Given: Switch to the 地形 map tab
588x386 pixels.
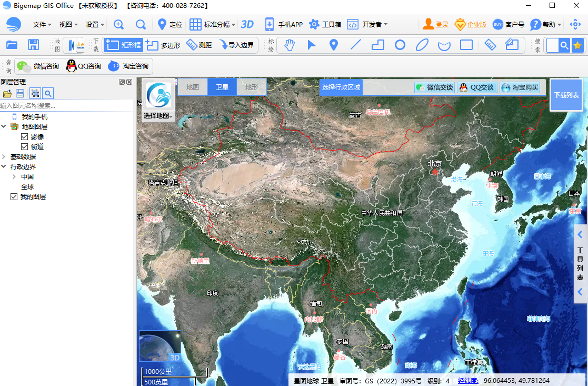Looking at the screenshot, I should pyautogui.click(x=252, y=87).
